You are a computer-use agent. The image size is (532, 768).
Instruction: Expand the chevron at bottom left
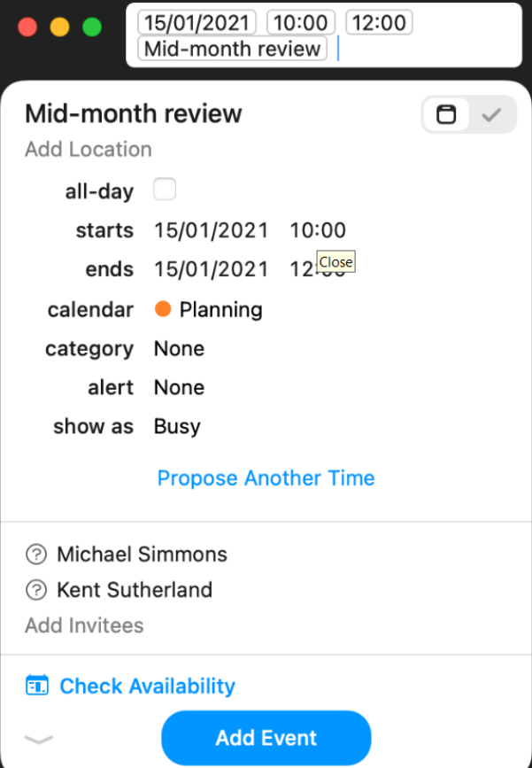click(39, 740)
